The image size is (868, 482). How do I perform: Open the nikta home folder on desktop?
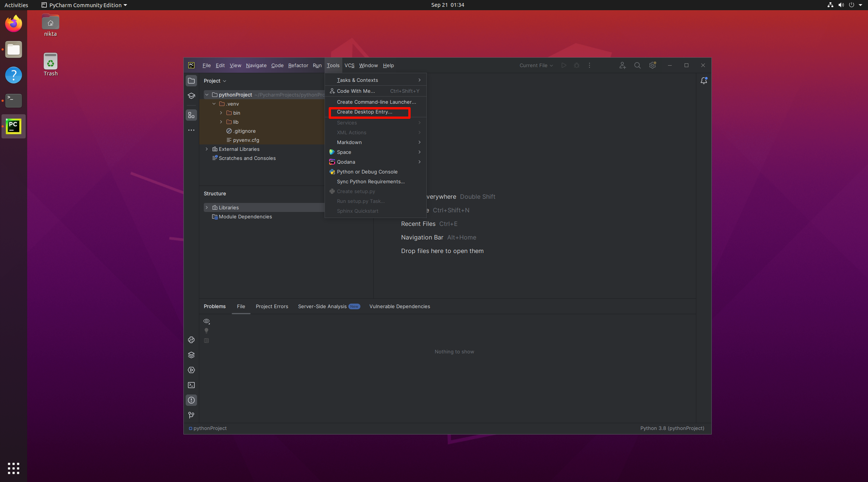(x=51, y=26)
